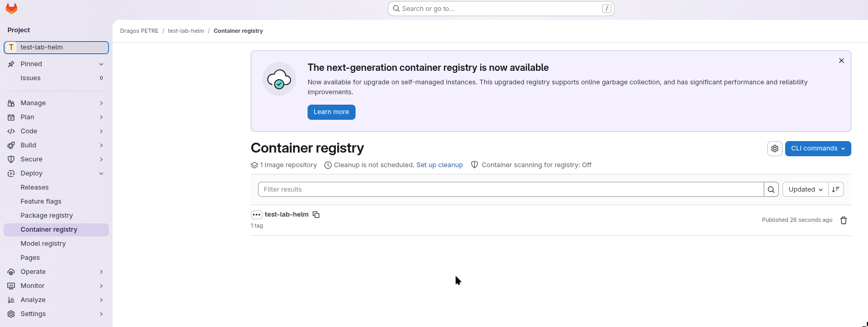Open Package registry in sidebar
This screenshot has height=327, width=868.
click(x=56, y=216)
